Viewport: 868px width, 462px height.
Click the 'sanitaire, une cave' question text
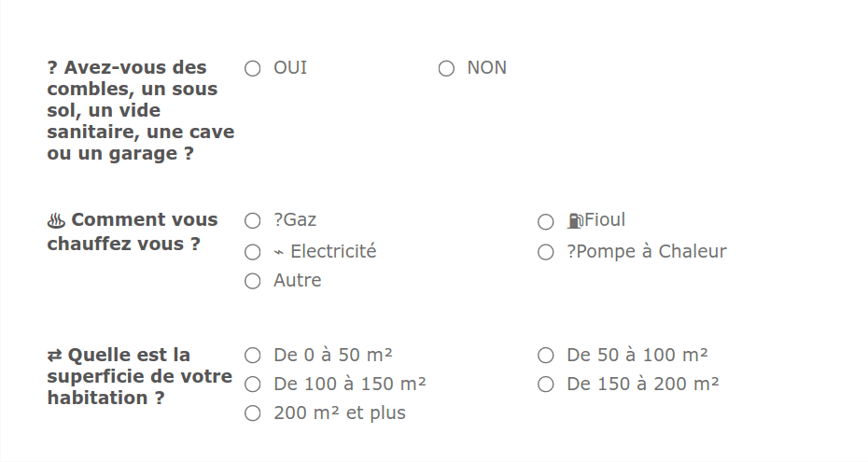[x=140, y=133]
